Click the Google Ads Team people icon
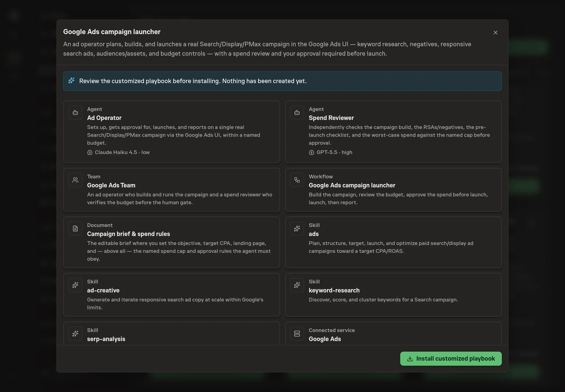 coord(75,180)
